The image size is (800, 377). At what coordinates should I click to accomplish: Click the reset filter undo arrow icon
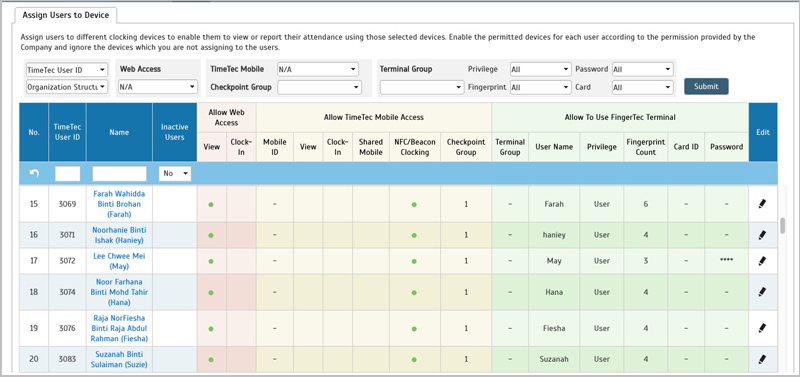34,173
